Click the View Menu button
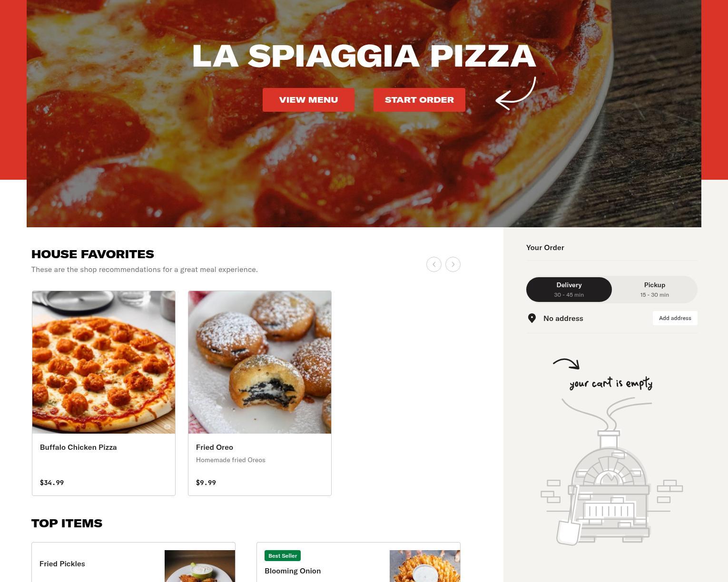Viewport: 728px width, 582px height. 308,100
